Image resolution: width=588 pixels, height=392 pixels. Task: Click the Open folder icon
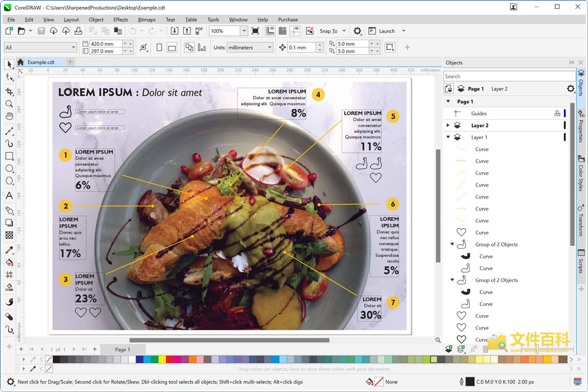click(x=21, y=31)
